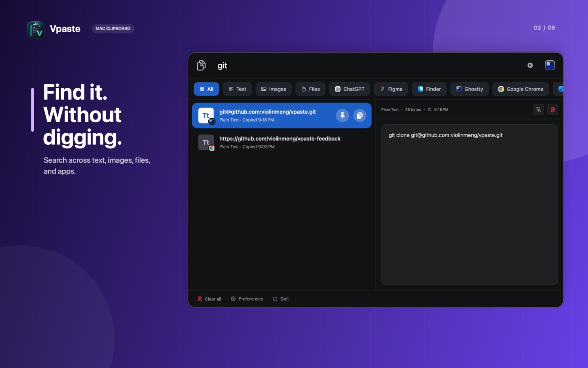Click the preview text "git clone git@github.com..."
The image size is (588, 368).
[x=445, y=135]
